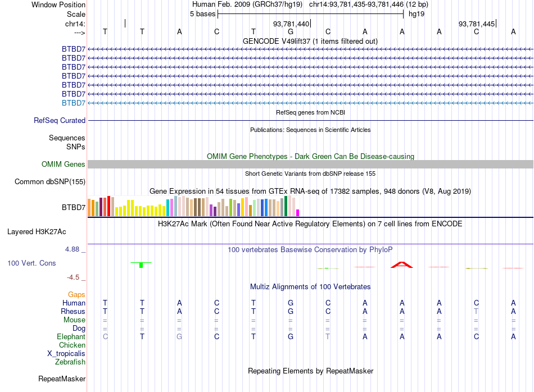Viewport: 534px width, 392px height.
Task: Click Human Feb. 2009 (GRCh37/hg19) assembly text
Action: point(247,4)
